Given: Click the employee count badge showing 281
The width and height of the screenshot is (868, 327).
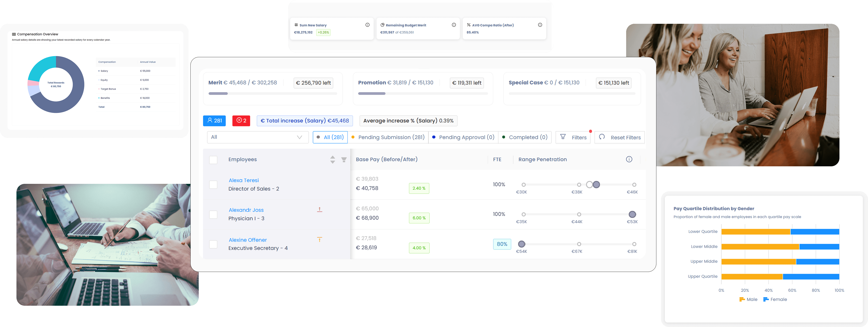Looking at the screenshot, I should point(214,120).
